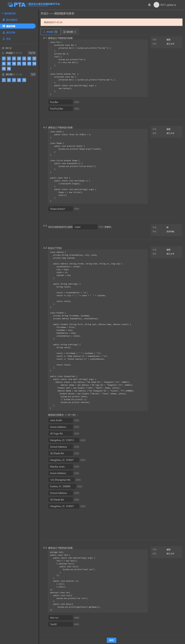The height and width of the screenshot is (644, 185).
Task: Jump to 单选题 question 4 in sidebar
Action: point(19,59)
